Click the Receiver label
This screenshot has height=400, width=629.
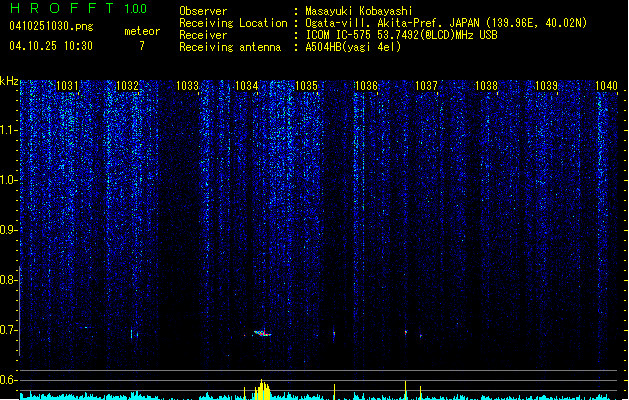pyautogui.click(x=203, y=35)
